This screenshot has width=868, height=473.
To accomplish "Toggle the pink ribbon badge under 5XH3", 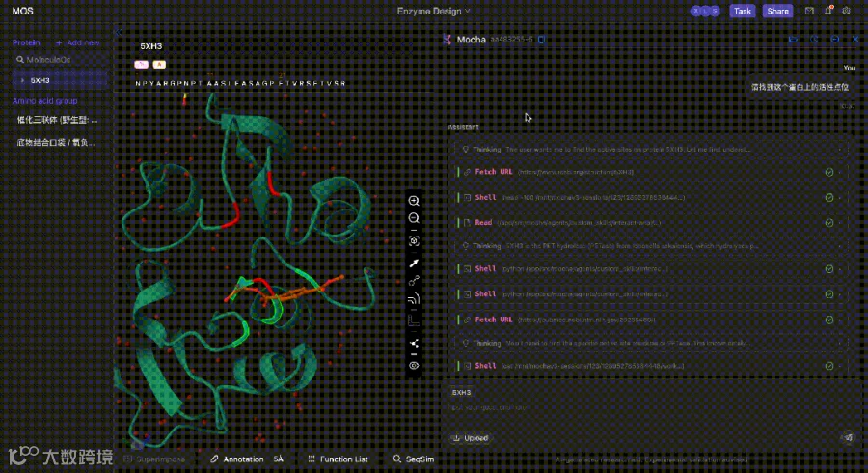I will coord(141,65).
